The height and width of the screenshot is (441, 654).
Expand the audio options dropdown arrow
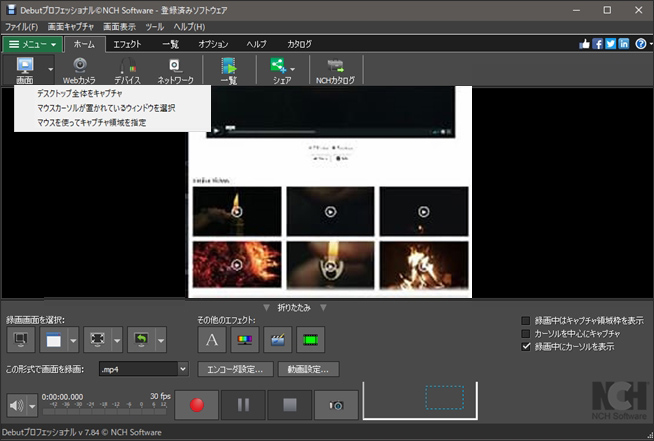32,406
